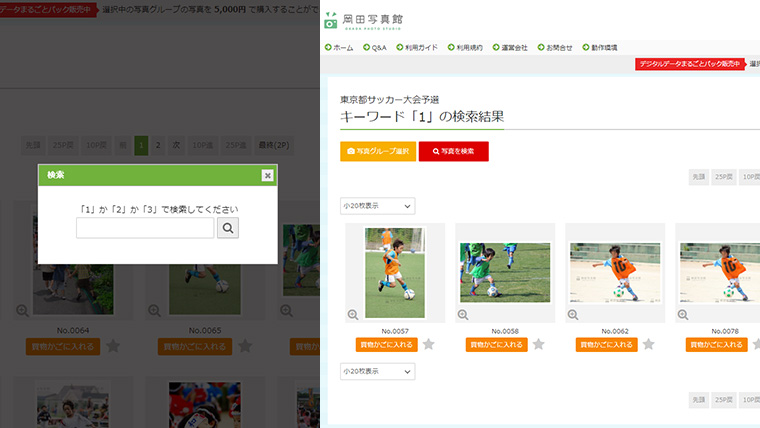Image resolution: width=760 pixels, height=428 pixels.
Task: Open the 動作環境 navigation link
Action: 600,48
